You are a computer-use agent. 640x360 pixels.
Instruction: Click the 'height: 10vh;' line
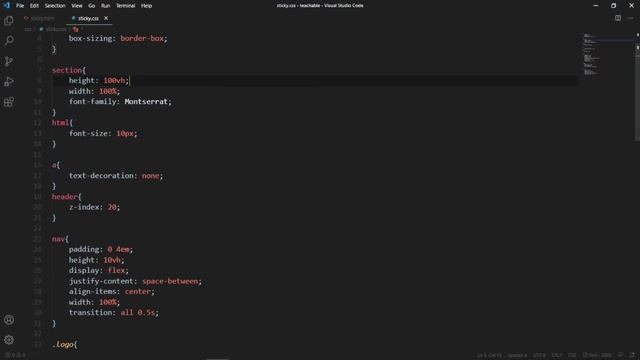(96, 260)
